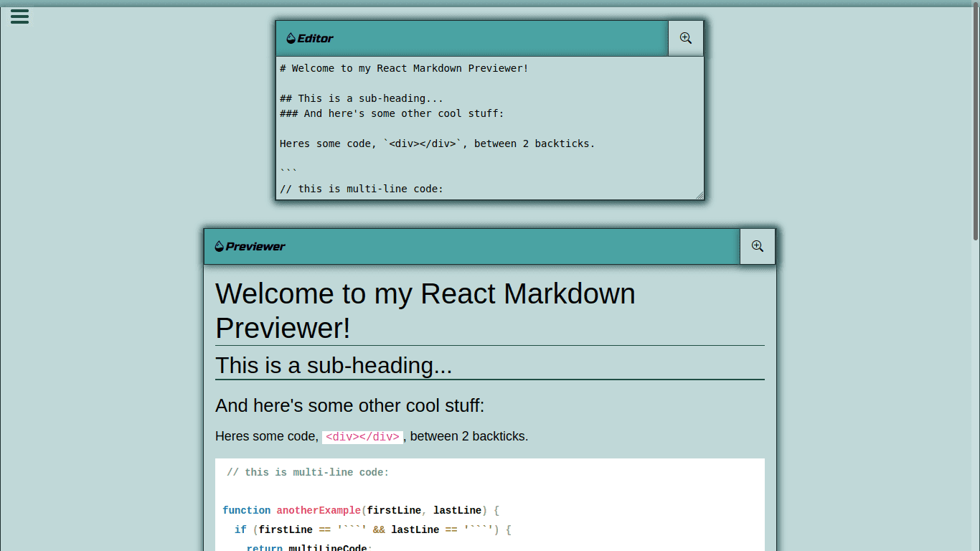The height and width of the screenshot is (551, 980).
Task: Click the "### And here's some other cool stuff:" editor line
Action: [392, 113]
